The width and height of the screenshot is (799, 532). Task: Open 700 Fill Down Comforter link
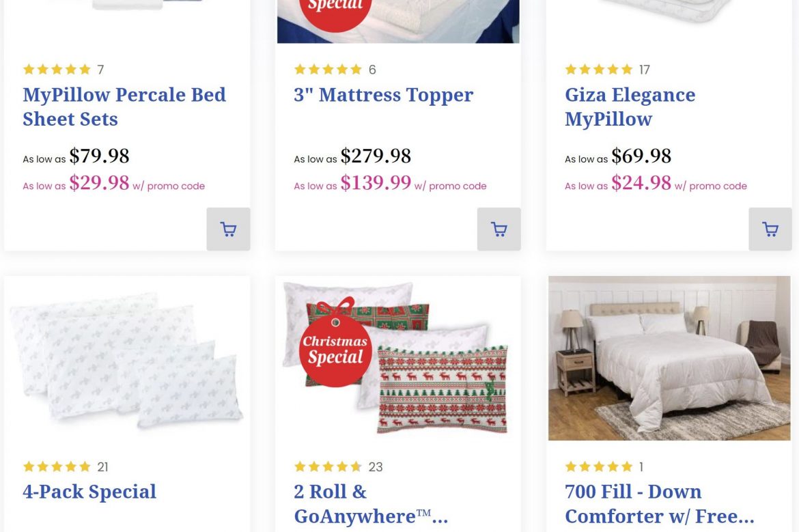pos(659,504)
